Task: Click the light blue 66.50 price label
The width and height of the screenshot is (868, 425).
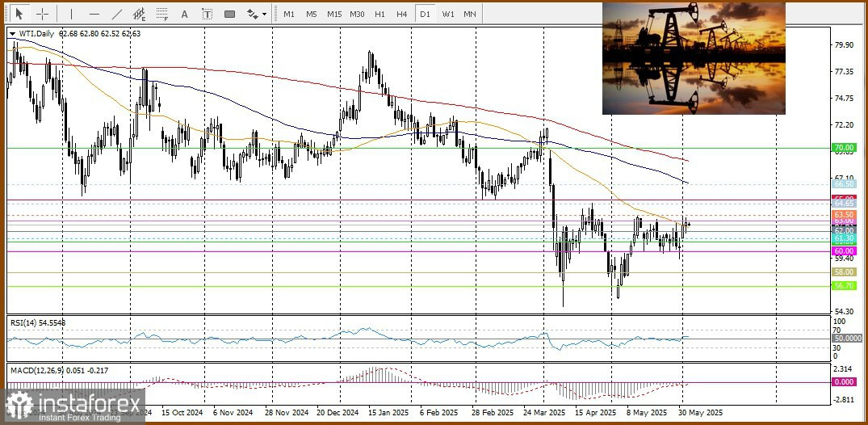Action: (844, 184)
